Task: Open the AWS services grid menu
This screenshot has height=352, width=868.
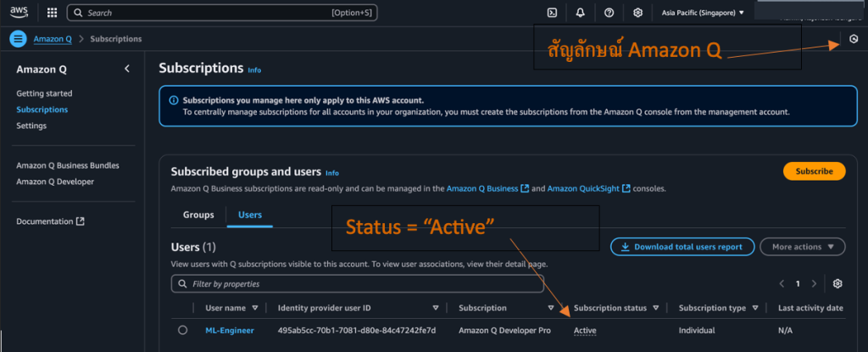Action: tap(52, 13)
